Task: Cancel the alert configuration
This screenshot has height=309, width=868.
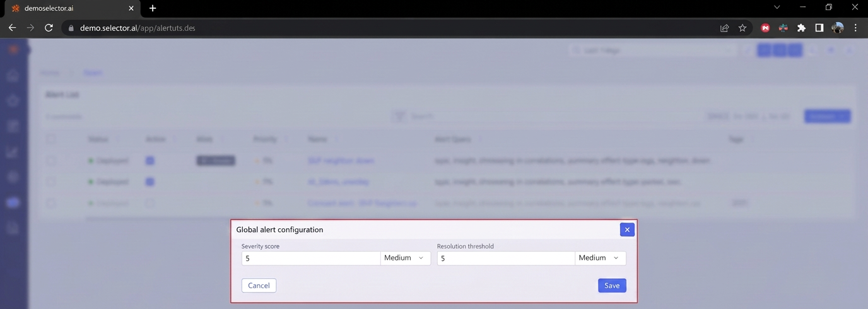Action: click(259, 286)
